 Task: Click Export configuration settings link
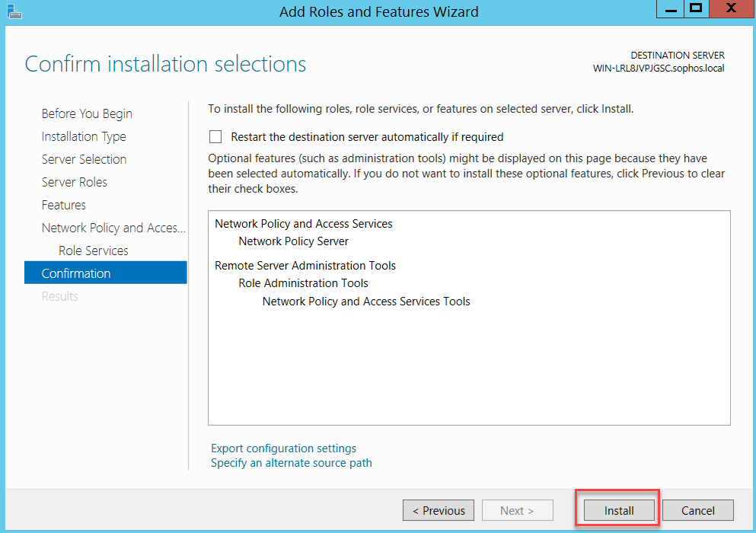point(283,448)
